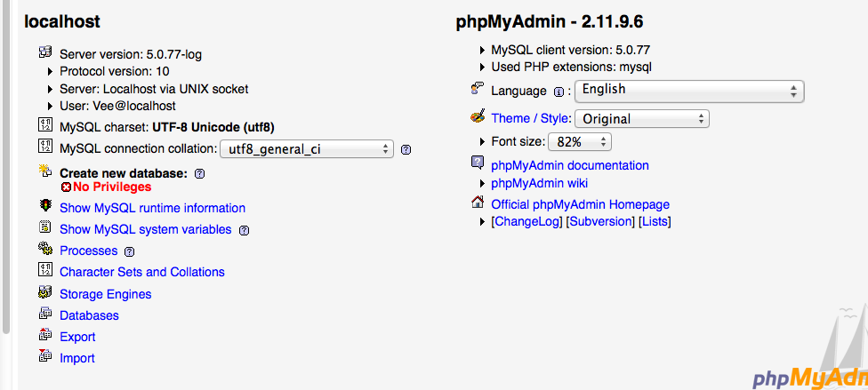This screenshot has width=868, height=390.
Task: Click the Theme / Style link
Action: click(x=530, y=118)
